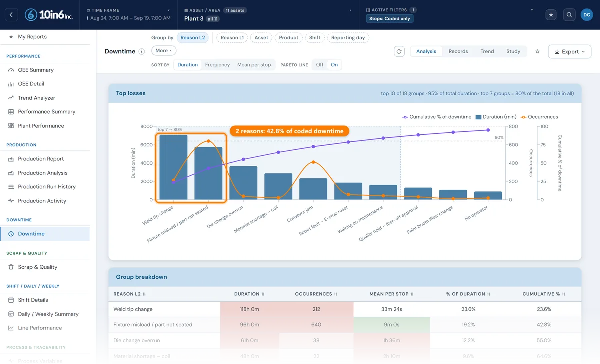Viewport: 600px width, 364px height.
Task: Favorite this report with star outline icon
Action: pos(537,51)
